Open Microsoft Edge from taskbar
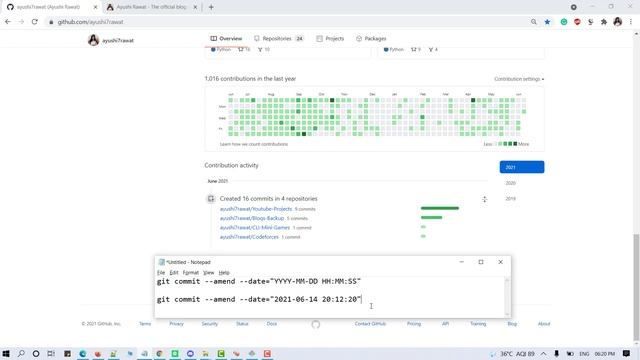 (82, 353)
